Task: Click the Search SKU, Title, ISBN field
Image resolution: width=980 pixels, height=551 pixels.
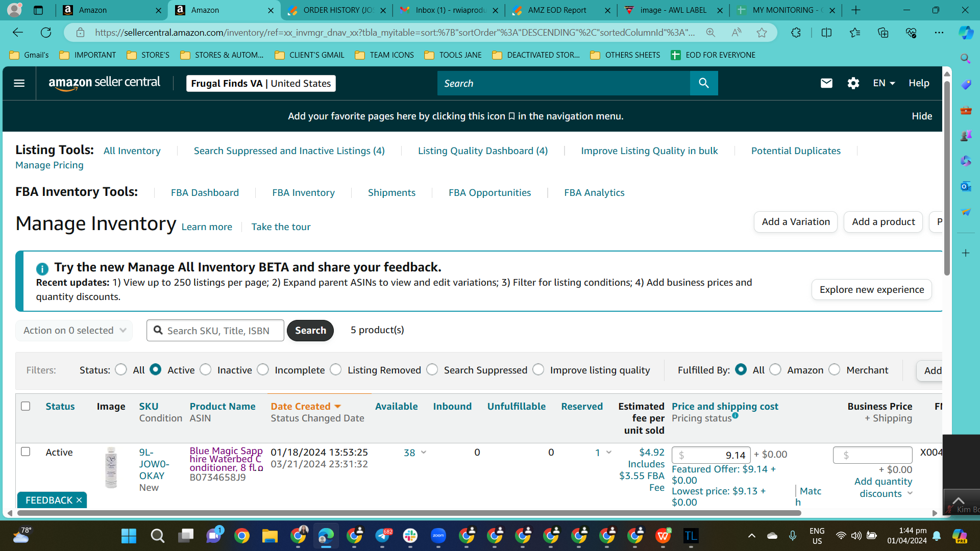Action: pyautogui.click(x=215, y=331)
